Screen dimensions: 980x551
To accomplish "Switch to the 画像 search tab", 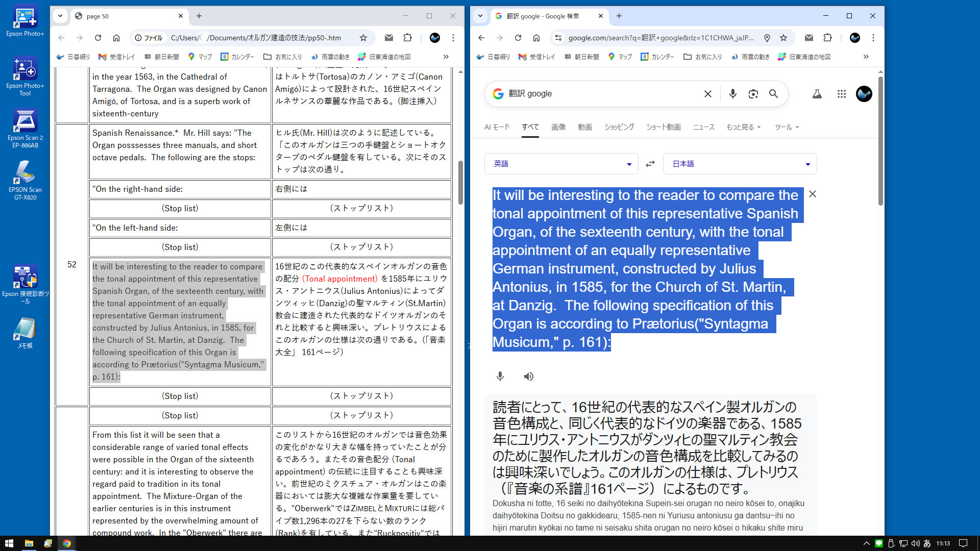I will 558,127.
